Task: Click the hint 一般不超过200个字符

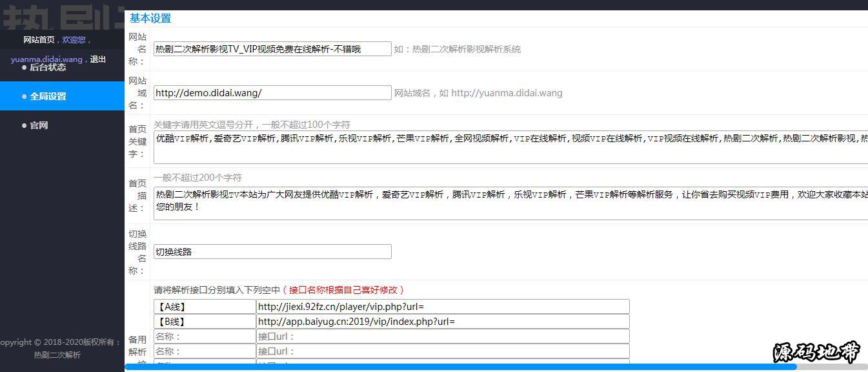Action: click(x=197, y=178)
